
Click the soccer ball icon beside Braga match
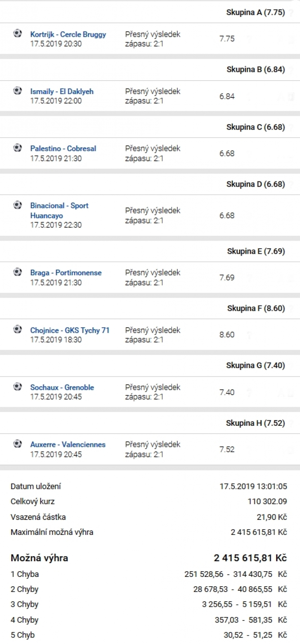coord(18,272)
